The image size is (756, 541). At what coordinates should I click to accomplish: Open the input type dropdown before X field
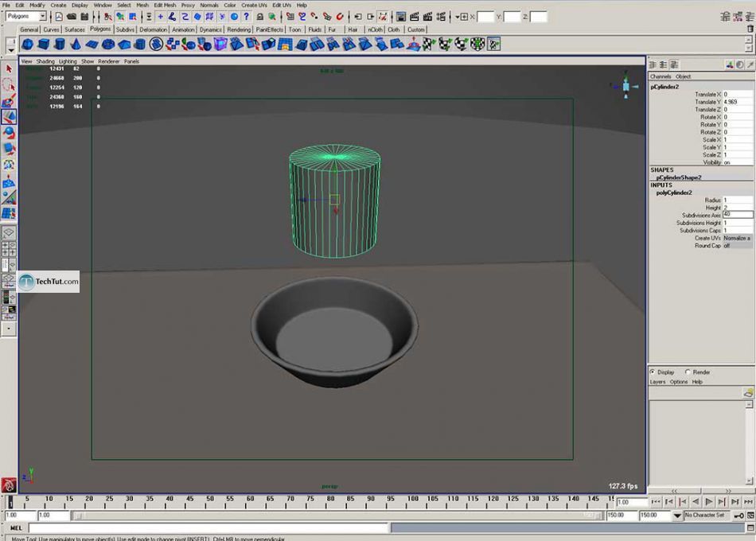[x=461, y=17]
